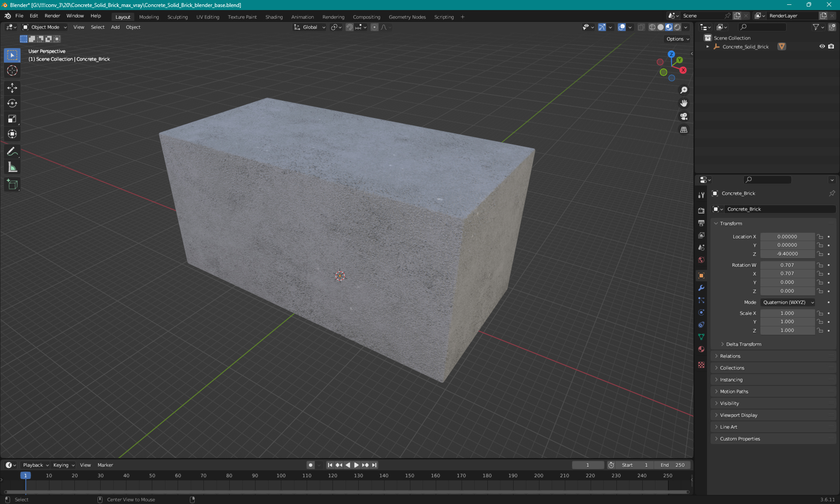Screen dimensions: 840x504
Task: Toggle viewport overlays button
Action: pyautogui.click(x=622, y=27)
